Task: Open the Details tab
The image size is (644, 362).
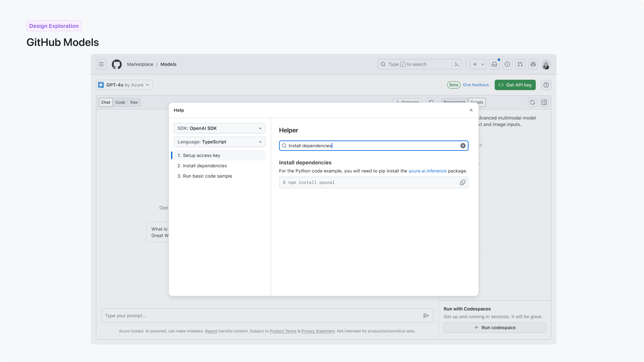Action: (477, 102)
